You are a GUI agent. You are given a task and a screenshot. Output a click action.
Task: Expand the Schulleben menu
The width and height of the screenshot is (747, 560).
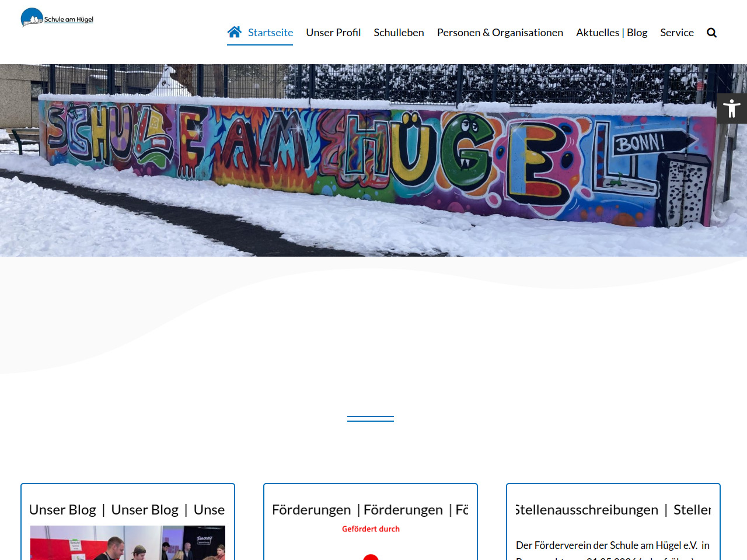coord(399,33)
